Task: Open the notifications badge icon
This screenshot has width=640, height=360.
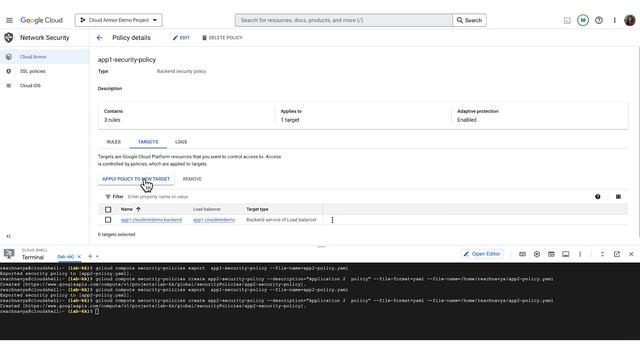Action: pyautogui.click(x=583, y=20)
